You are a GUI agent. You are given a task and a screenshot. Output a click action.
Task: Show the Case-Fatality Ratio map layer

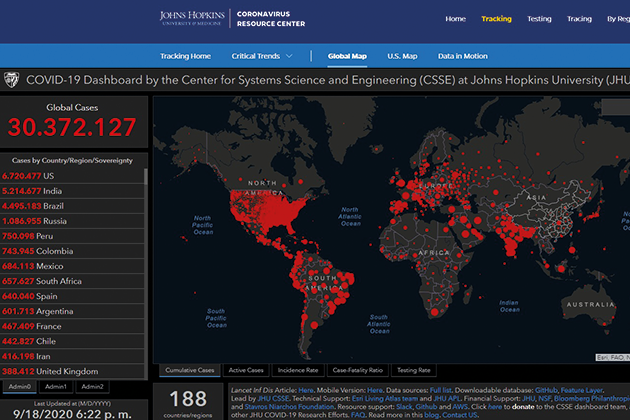coord(358,370)
